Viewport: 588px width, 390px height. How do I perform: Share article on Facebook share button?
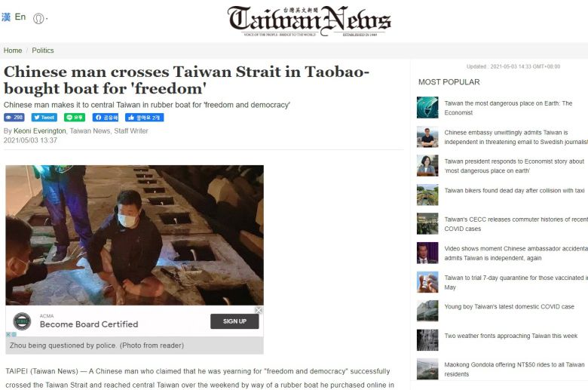coord(106,118)
